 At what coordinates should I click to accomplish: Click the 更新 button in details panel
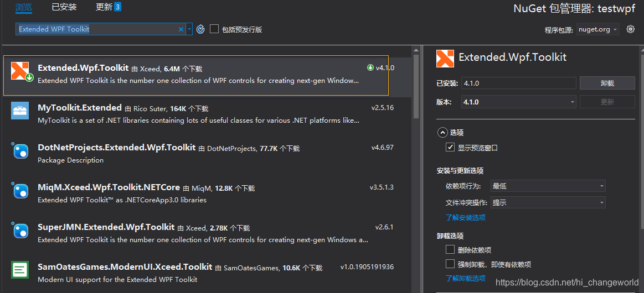tap(607, 102)
